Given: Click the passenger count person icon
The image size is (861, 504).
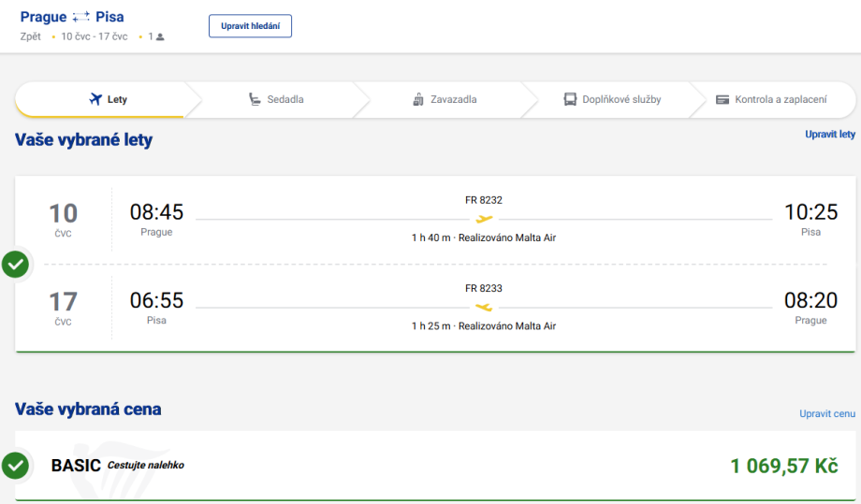Looking at the screenshot, I should (160, 36).
